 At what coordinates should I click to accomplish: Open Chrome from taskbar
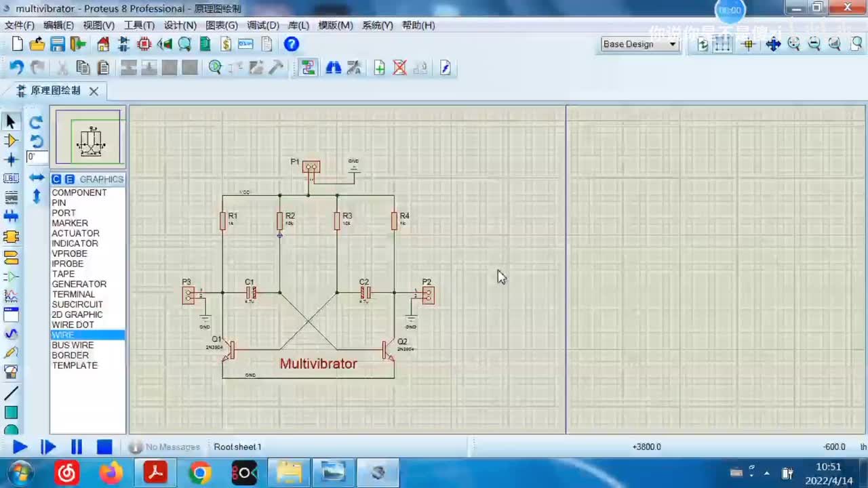click(x=200, y=472)
